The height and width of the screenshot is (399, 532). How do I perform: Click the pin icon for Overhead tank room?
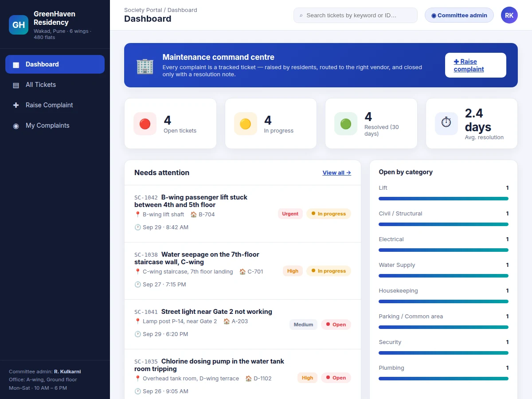coord(137,379)
